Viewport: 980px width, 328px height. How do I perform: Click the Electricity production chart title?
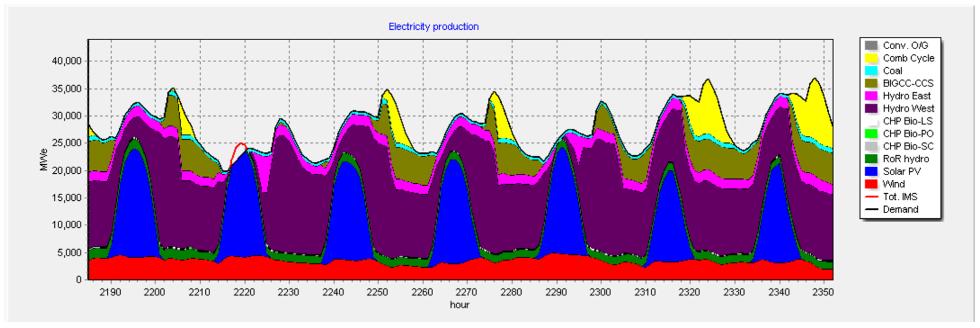433,27
